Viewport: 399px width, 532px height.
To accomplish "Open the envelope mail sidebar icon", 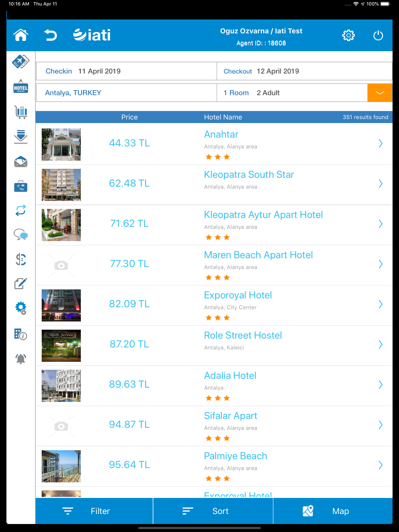I will point(21,161).
